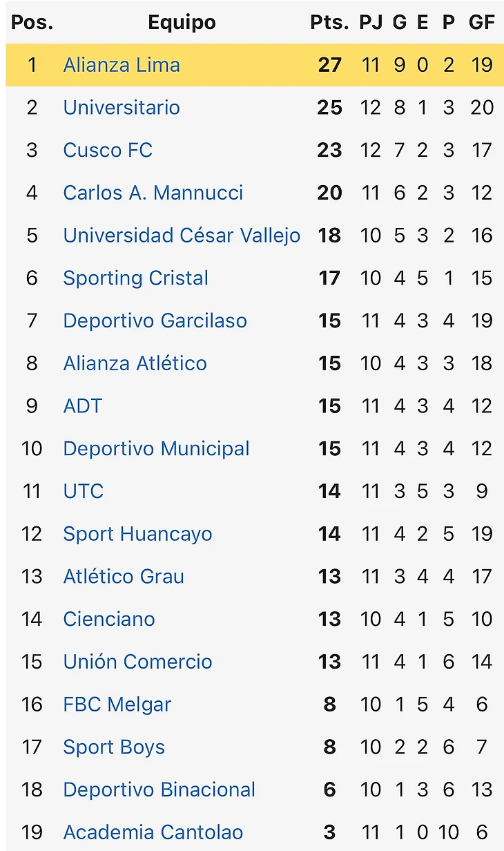The image size is (504, 851).
Task: Click the FBC Melgar link
Action: tap(117, 705)
